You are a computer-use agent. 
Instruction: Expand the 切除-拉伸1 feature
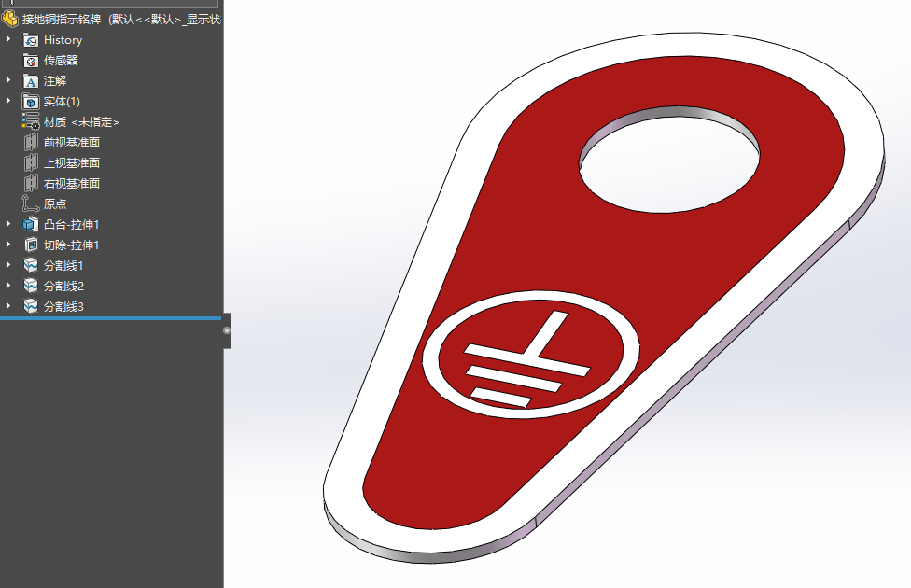click(8, 244)
